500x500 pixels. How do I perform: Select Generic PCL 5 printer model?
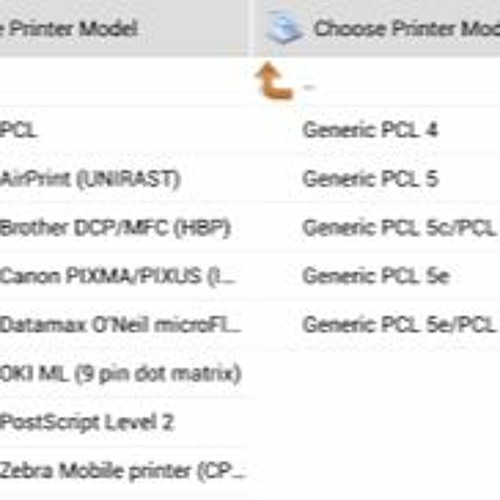[x=370, y=179]
